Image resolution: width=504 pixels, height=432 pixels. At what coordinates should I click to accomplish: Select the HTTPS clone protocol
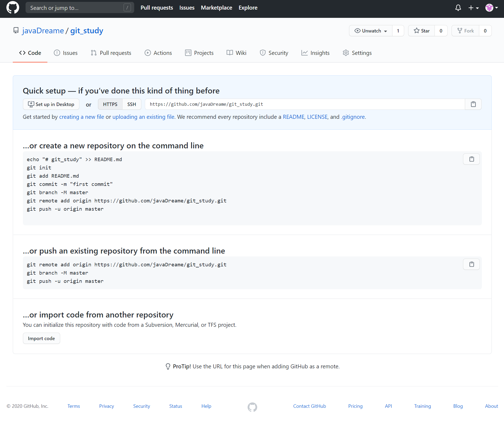(110, 104)
